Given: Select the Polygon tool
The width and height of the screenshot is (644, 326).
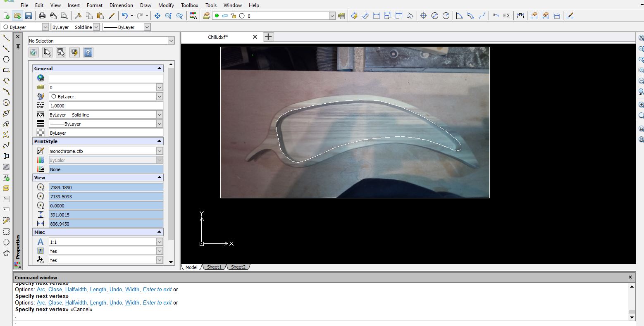Looking at the screenshot, I should tap(6, 59).
